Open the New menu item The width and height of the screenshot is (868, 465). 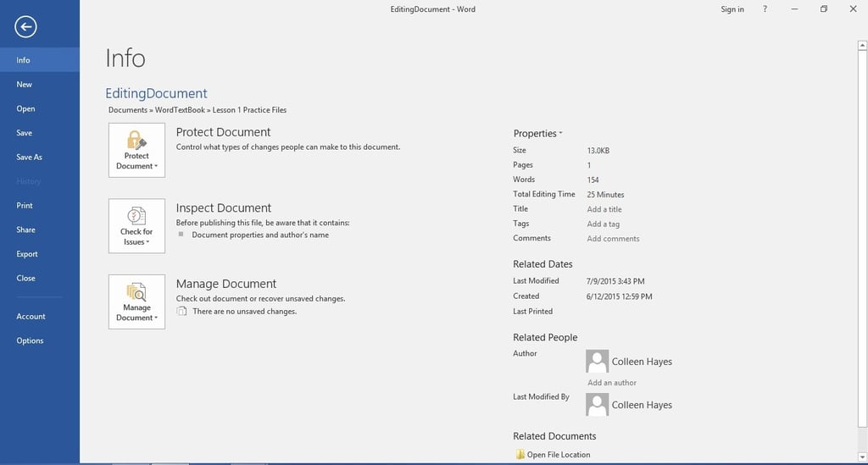click(40, 84)
